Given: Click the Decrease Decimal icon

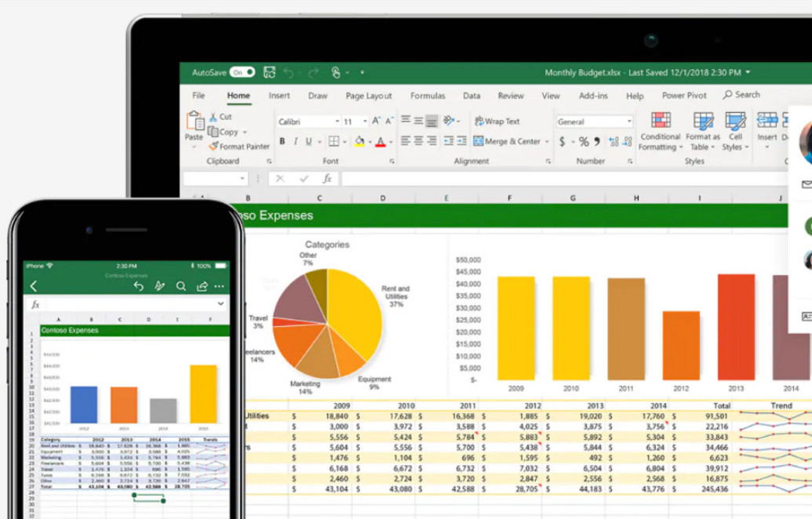Looking at the screenshot, I should click(628, 141).
